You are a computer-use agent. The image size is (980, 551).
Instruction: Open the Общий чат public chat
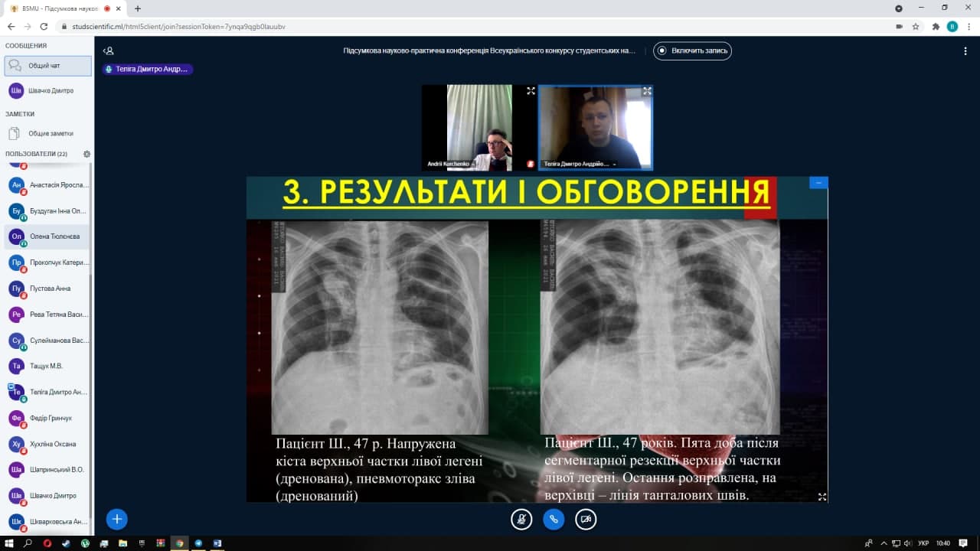click(47, 66)
